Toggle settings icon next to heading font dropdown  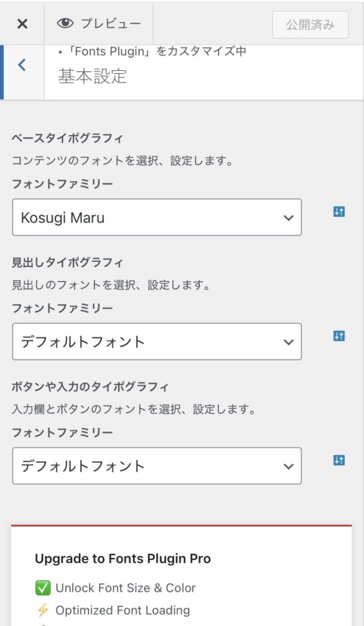click(x=339, y=336)
